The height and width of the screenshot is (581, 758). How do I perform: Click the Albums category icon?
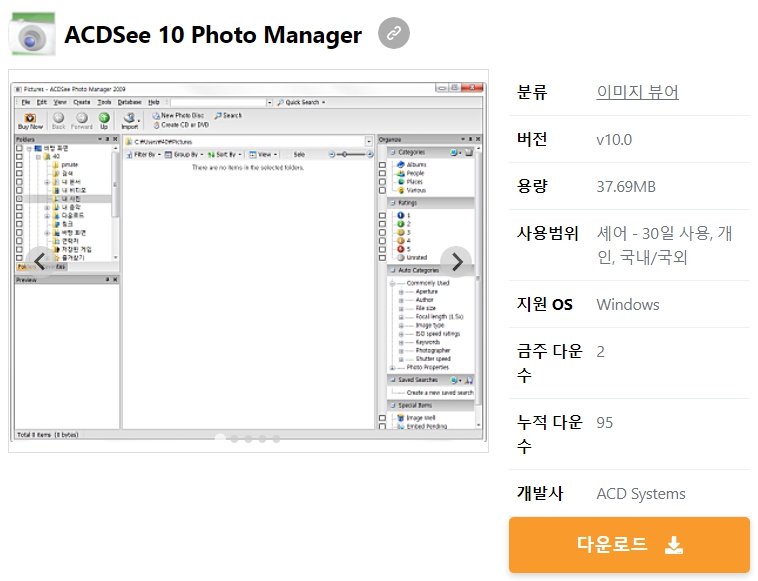click(x=401, y=165)
